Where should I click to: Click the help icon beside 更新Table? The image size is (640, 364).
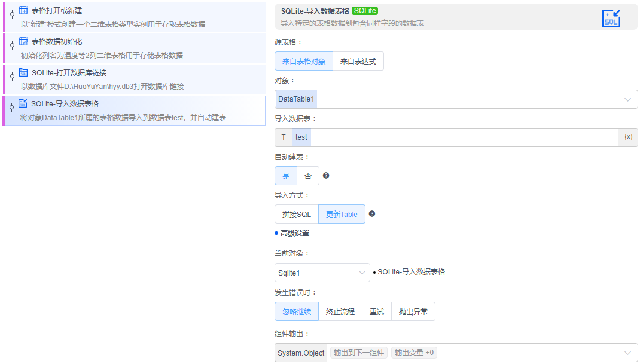click(371, 213)
